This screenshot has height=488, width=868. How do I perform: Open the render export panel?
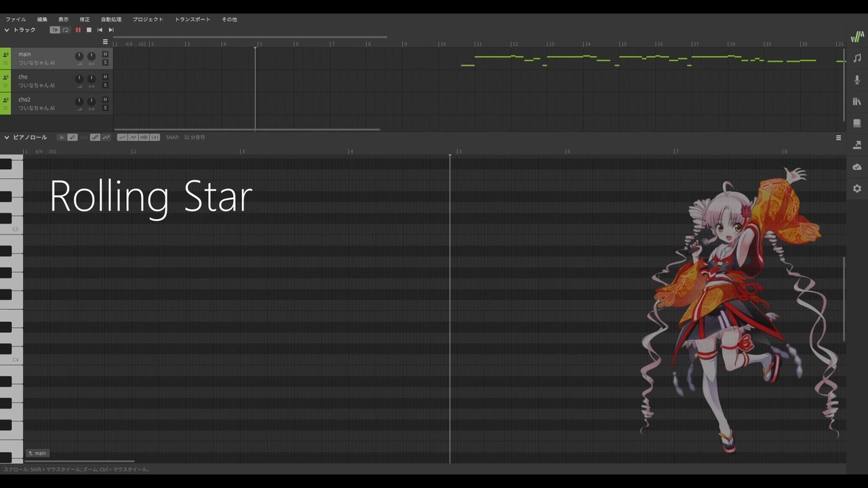(857, 145)
